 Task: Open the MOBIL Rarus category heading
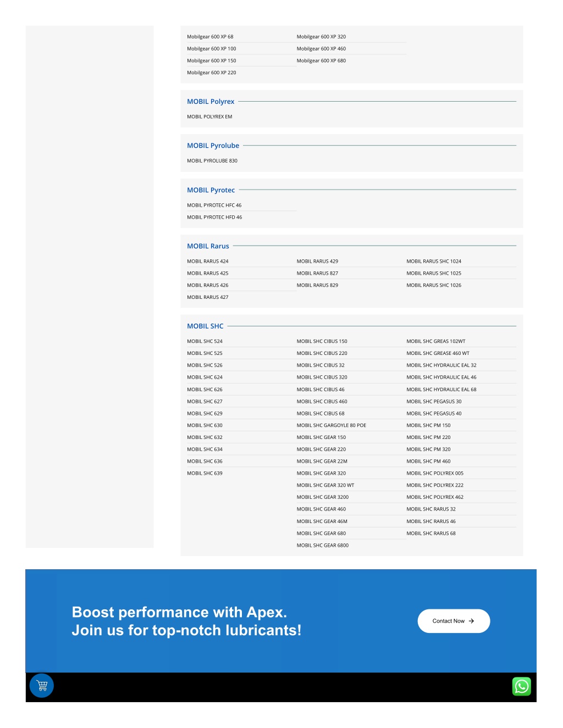(208, 246)
